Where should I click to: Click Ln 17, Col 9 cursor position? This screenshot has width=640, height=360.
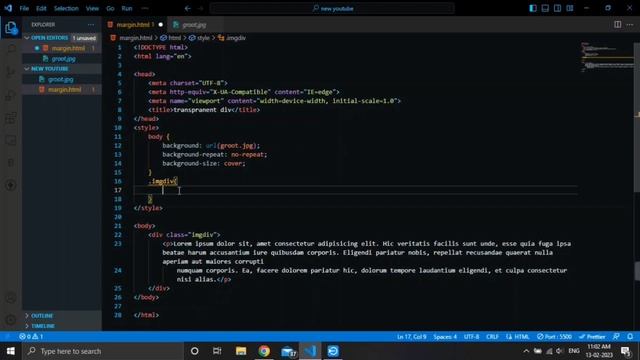point(411,337)
